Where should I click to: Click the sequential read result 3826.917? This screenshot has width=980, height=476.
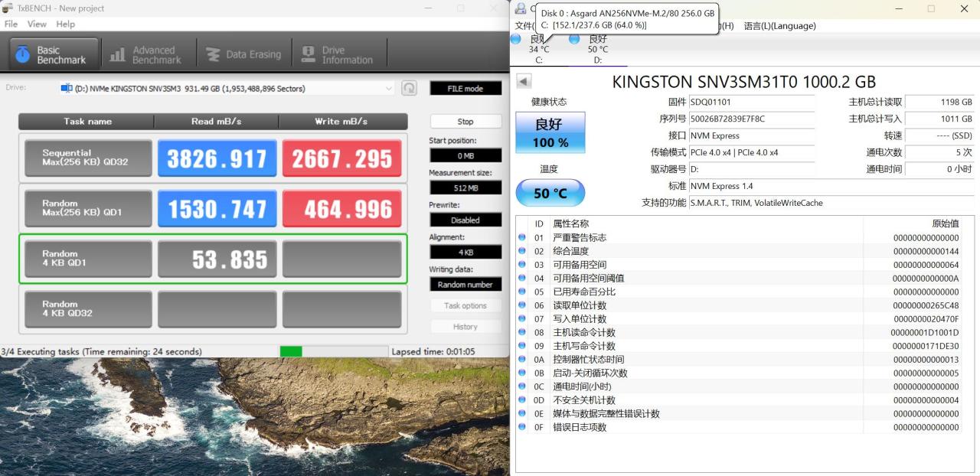point(217,158)
